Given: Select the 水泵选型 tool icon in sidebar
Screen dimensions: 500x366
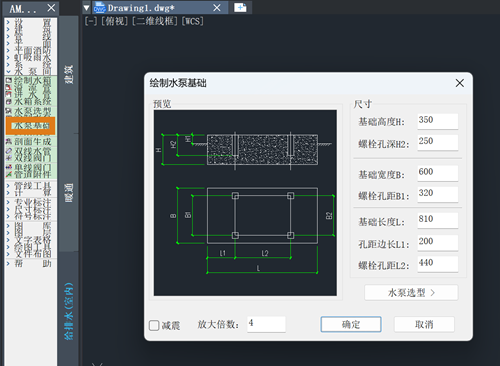Looking at the screenshot, I should [x=9, y=112].
